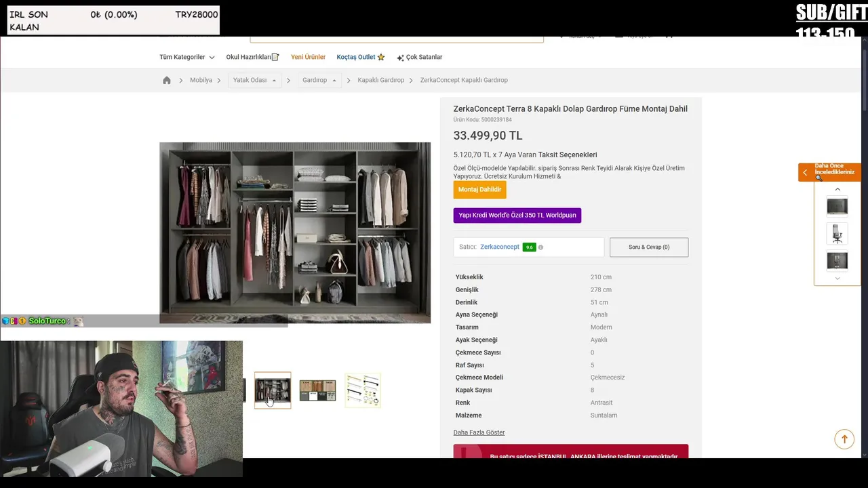Click the Renk value Antrasit
868x488 pixels.
click(601, 403)
